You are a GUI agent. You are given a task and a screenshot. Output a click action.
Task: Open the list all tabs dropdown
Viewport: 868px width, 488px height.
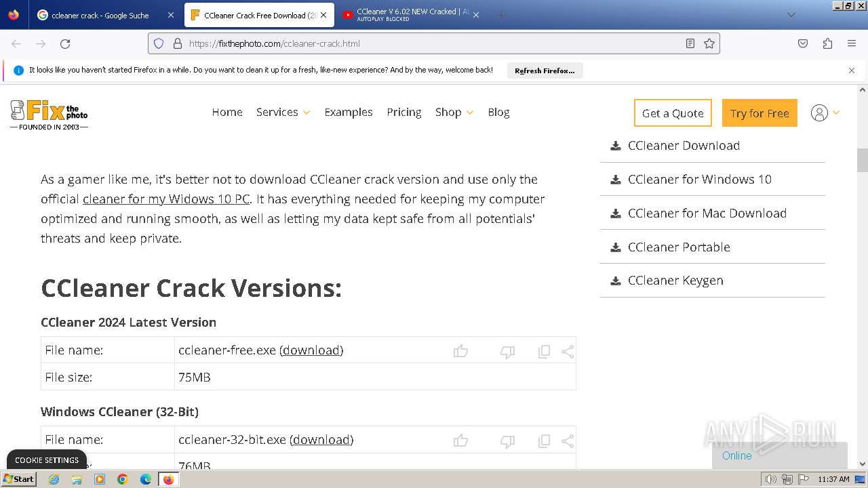tap(791, 15)
